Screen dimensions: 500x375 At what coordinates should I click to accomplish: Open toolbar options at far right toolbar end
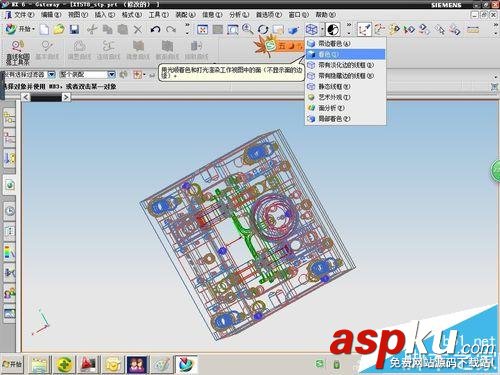[x=495, y=29]
